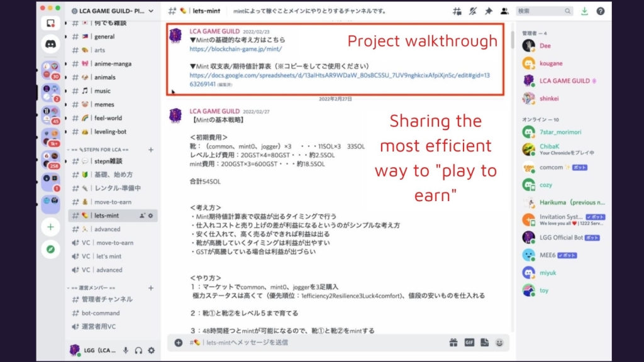Click the download inbox icon
Screen dimensions: 644x362
585,11
